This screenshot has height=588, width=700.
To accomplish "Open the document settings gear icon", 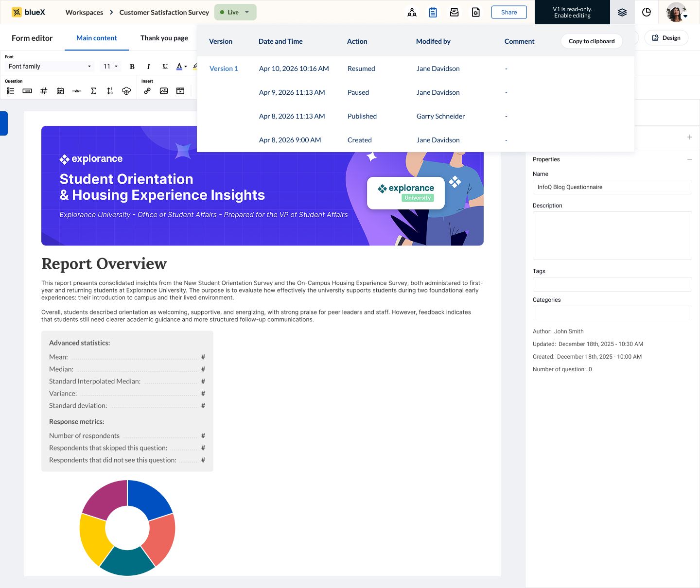I will pos(476,12).
